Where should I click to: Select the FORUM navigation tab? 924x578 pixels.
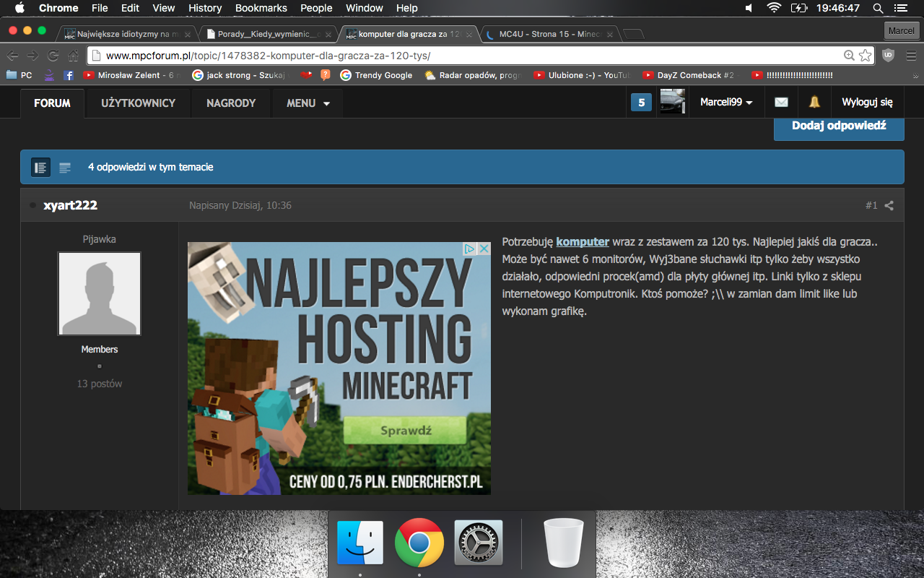click(x=52, y=103)
